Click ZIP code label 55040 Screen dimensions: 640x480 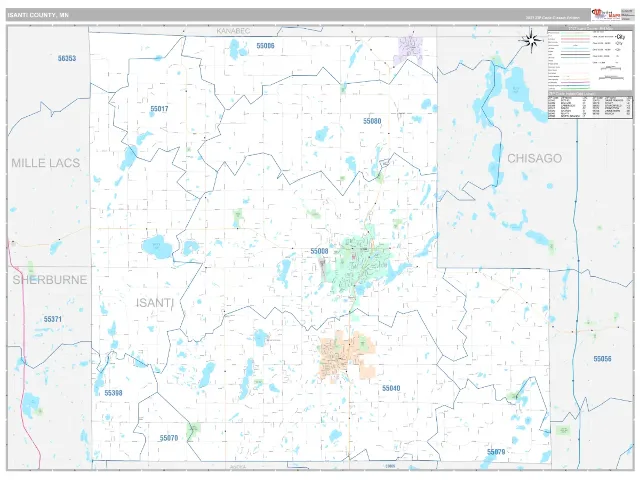[391, 388]
